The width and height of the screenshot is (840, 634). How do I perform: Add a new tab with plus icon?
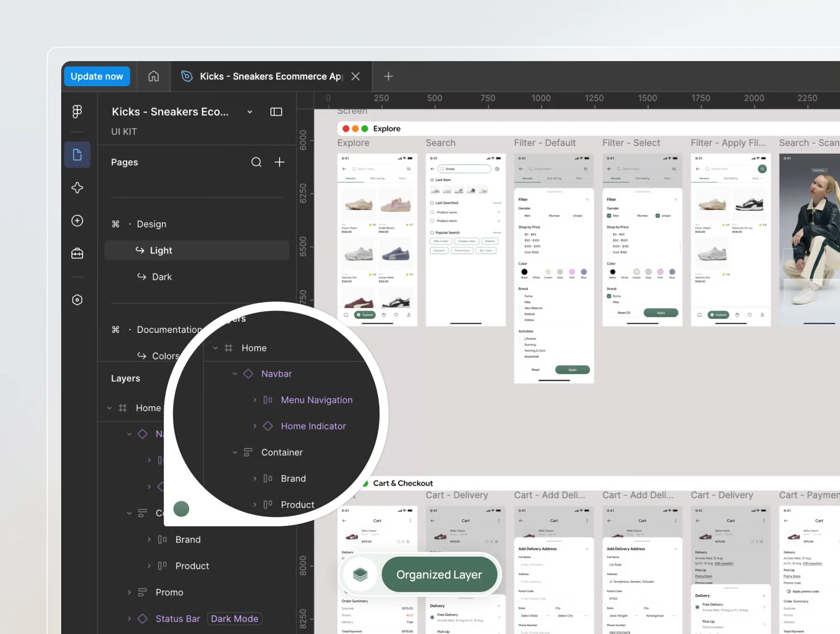[x=389, y=76]
